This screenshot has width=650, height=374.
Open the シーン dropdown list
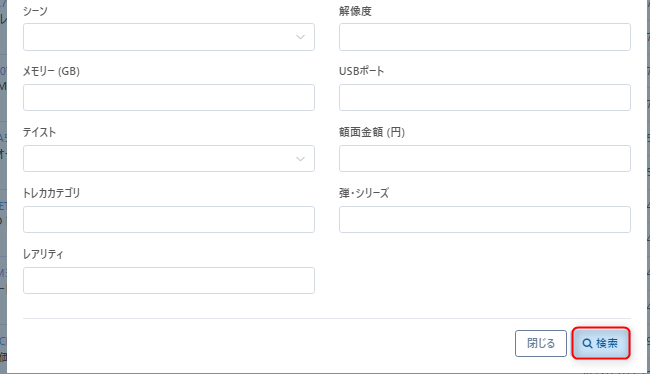(x=169, y=37)
